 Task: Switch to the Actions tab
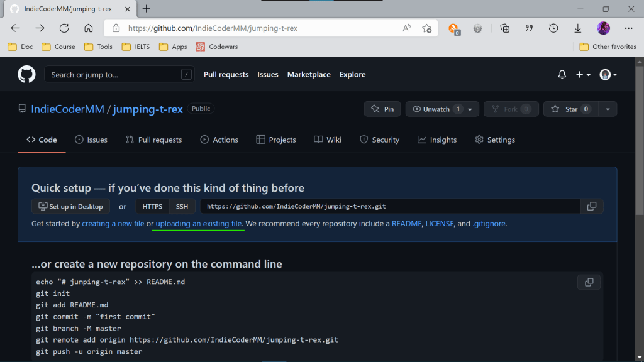[219, 140]
